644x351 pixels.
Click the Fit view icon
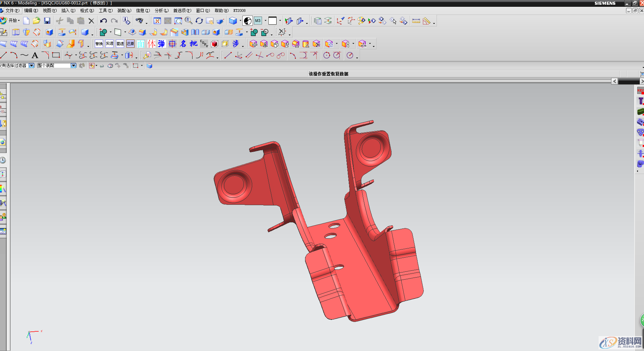click(x=157, y=21)
